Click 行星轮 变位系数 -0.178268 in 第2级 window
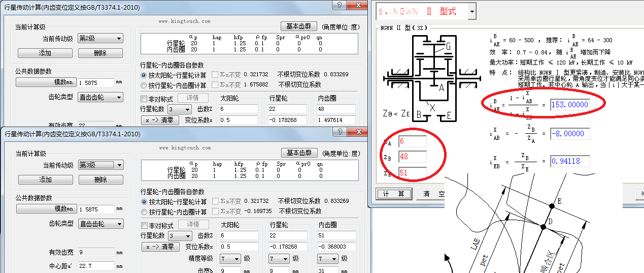644x273 pixels. coord(287,120)
